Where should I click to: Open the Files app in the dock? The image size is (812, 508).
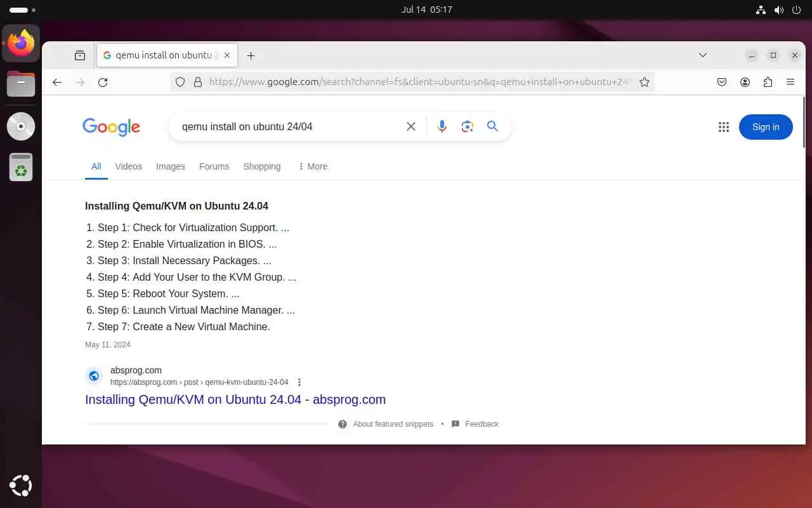pos(21,84)
